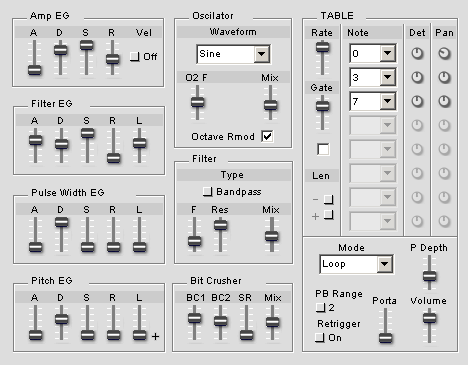Toggle the Octave Rmod checkbox

pos(267,136)
